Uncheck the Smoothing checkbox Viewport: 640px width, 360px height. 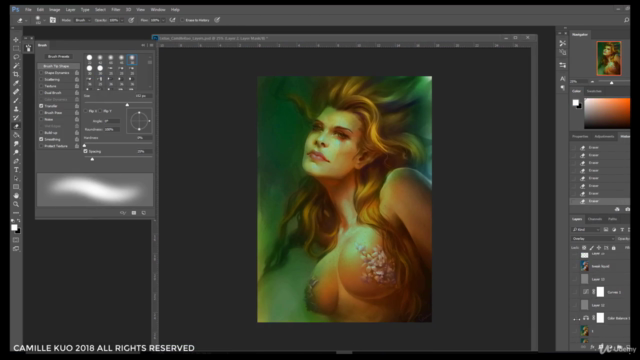click(41, 139)
